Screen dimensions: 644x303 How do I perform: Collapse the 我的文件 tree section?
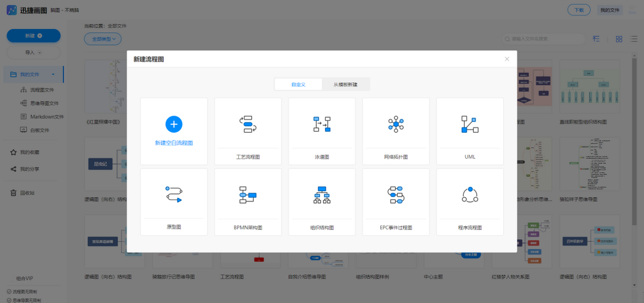(x=53, y=74)
